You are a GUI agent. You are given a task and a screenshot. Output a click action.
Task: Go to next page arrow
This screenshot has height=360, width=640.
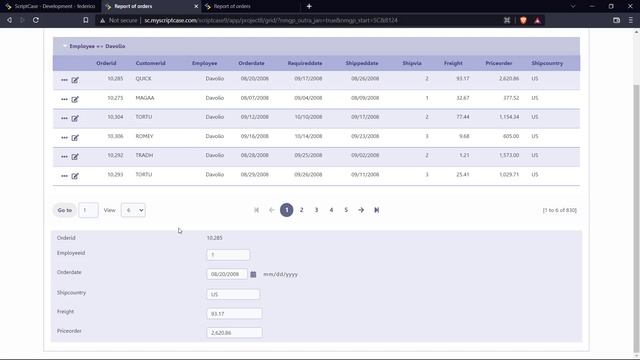pos(361,210)
